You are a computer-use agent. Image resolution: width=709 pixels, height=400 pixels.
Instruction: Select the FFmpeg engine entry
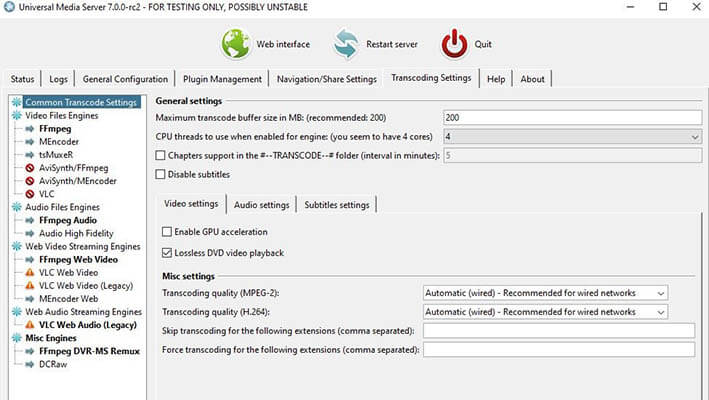55,129
